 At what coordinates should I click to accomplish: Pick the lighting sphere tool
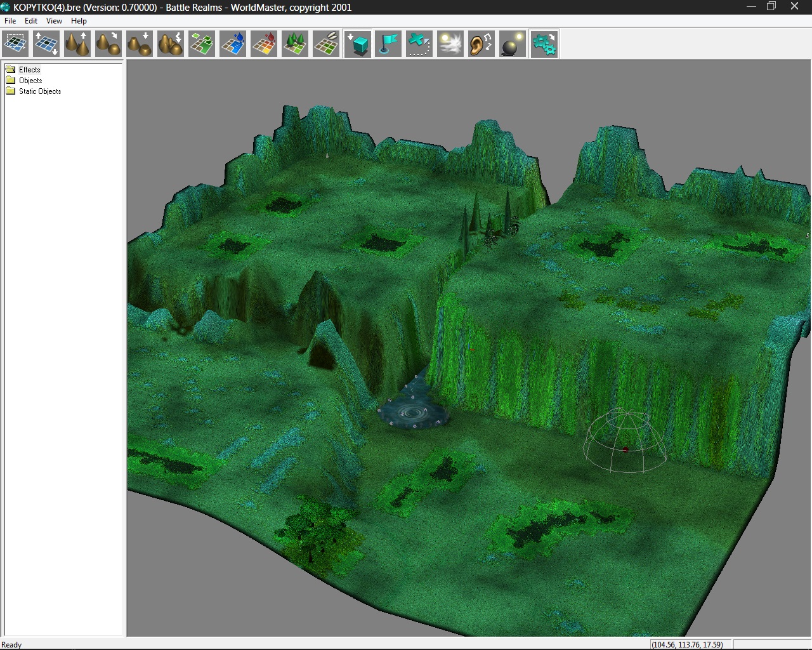[x=513, y=44]
